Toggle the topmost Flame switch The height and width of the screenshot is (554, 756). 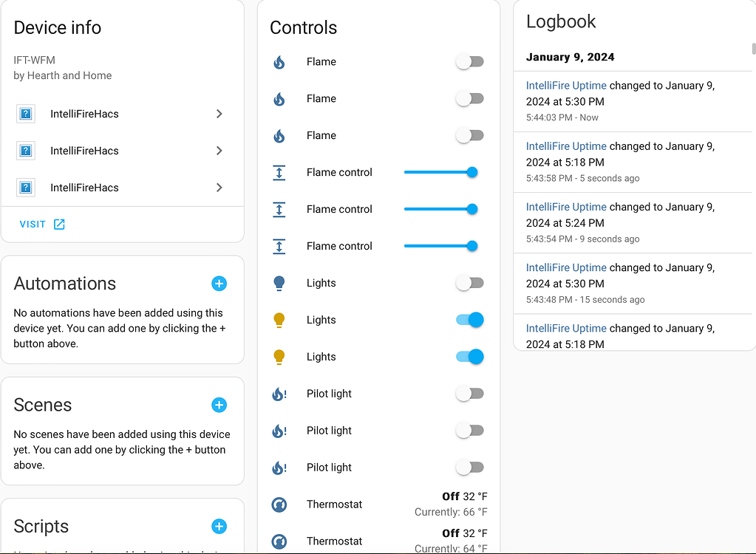point(469,61)
